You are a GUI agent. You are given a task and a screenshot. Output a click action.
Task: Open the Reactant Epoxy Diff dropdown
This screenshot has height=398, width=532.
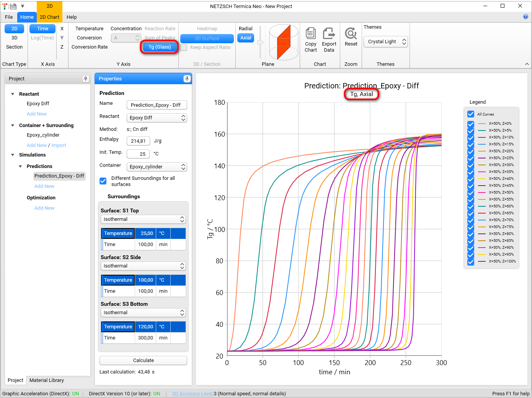point(157,118)
